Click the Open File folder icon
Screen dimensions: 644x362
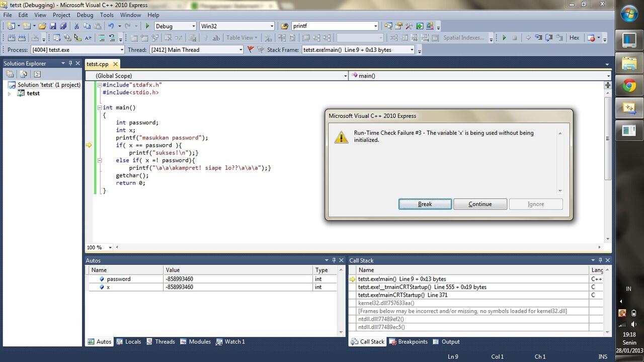[x=42, y=26]
